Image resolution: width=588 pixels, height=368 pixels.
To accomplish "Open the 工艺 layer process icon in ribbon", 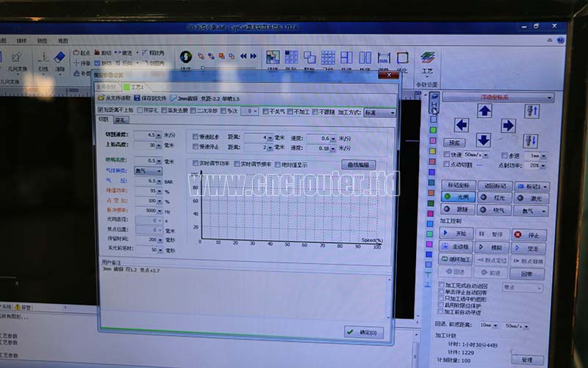I will [428, 62].
